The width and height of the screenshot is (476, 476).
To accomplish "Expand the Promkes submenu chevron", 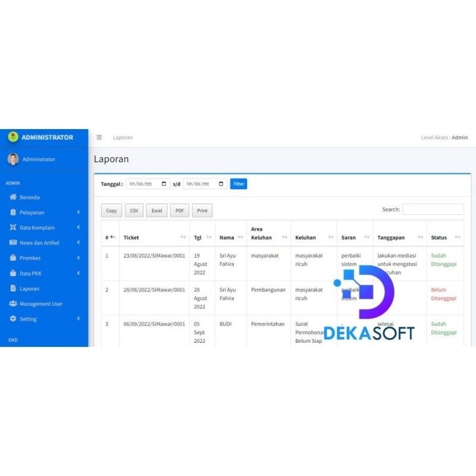I will point(79,258).
